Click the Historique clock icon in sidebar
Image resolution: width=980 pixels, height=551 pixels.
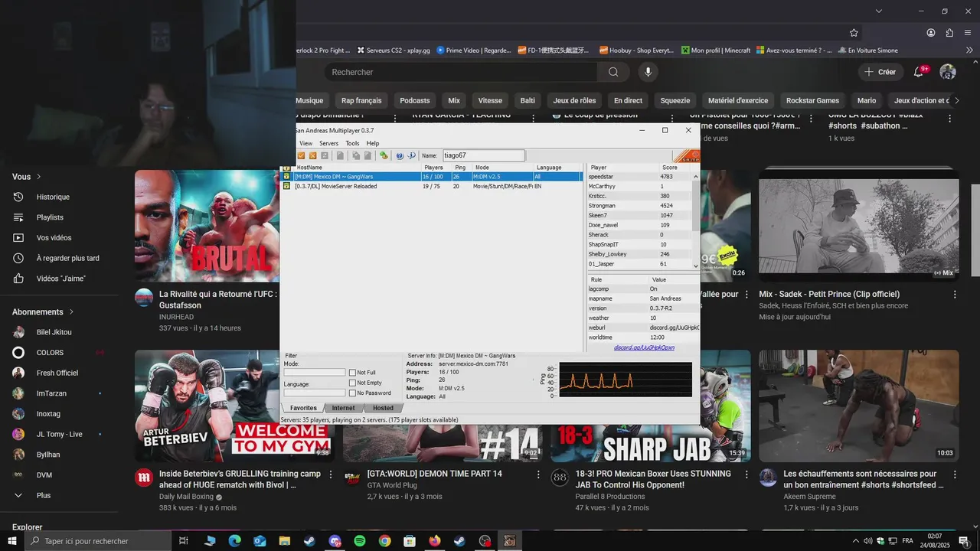[x=18, y=197]
